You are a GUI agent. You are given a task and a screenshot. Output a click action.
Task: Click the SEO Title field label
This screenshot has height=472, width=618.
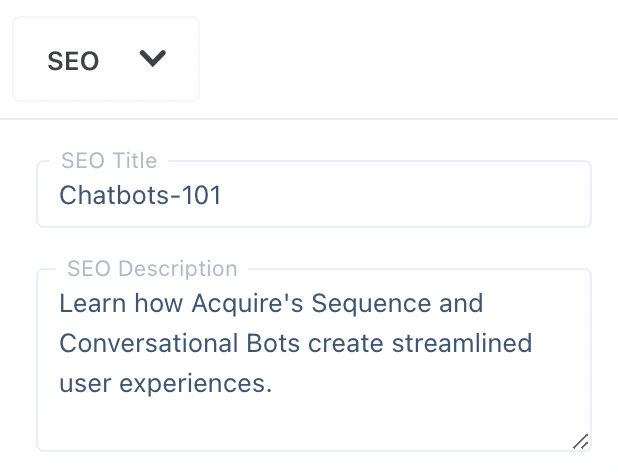click(109, 160)
